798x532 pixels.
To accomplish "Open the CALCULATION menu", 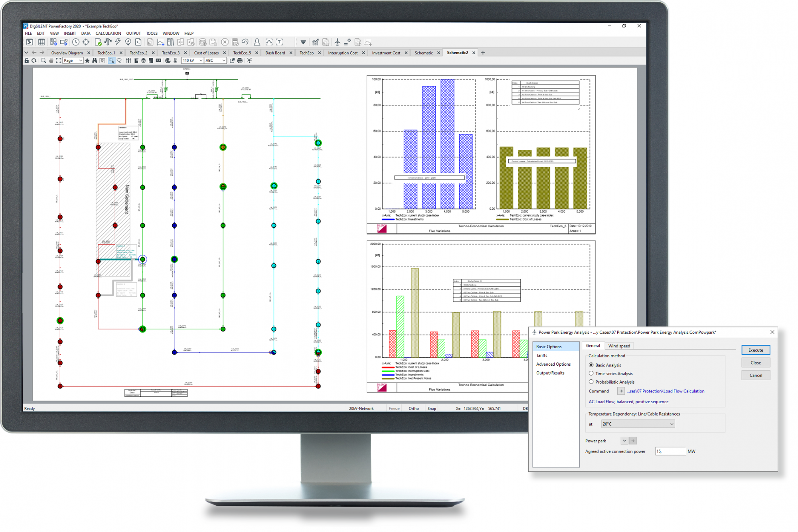I will [108, 33].
